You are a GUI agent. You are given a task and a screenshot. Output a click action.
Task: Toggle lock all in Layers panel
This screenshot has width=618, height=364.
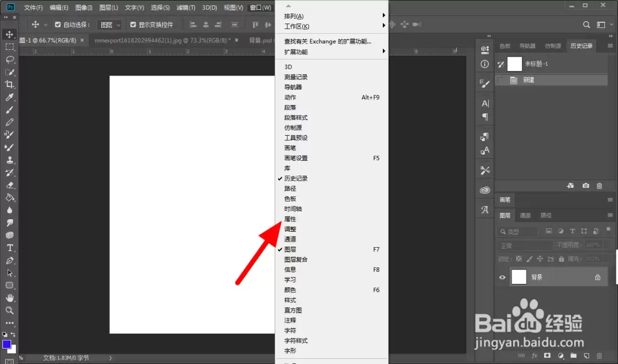click(x=561, y=259)
